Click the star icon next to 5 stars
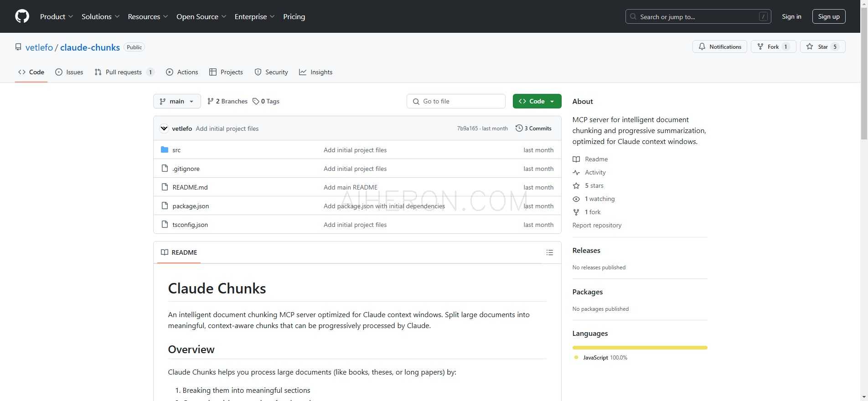The width and height of the screenshot is (868, 401). pos(576,185)
